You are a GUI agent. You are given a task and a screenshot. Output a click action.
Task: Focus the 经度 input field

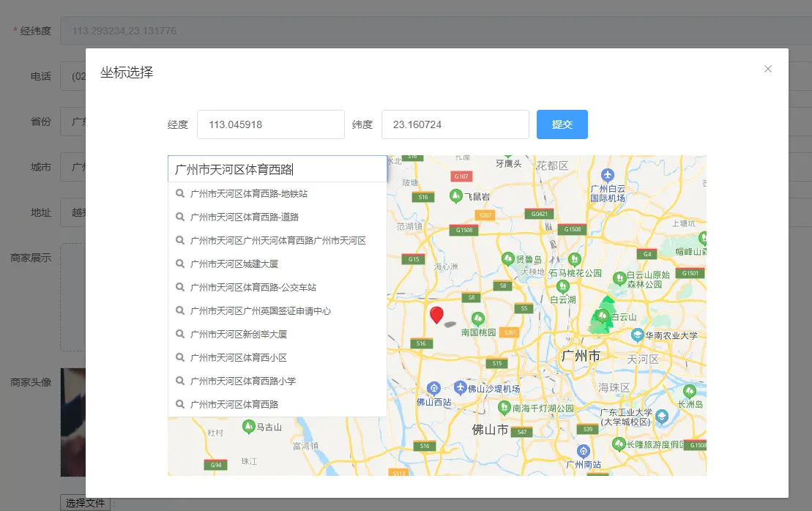pos(270,124)
